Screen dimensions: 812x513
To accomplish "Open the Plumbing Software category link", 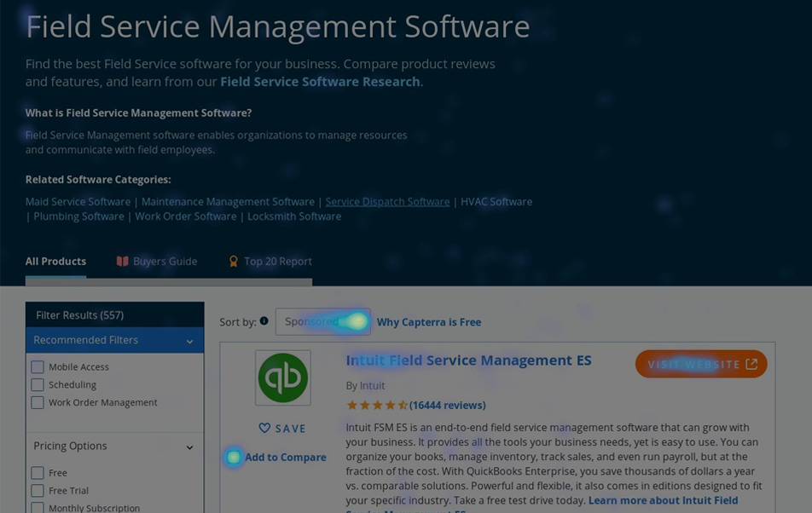I will [78, 216].
